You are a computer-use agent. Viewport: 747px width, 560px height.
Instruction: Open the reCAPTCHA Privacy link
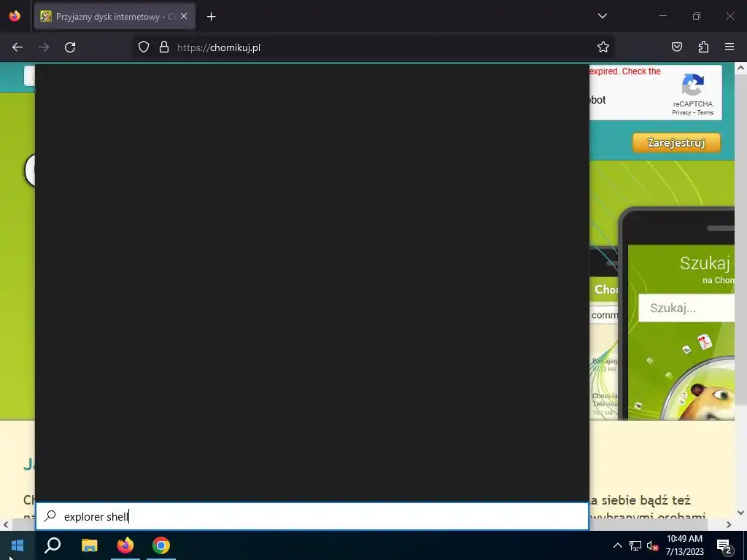pos(681,113)
